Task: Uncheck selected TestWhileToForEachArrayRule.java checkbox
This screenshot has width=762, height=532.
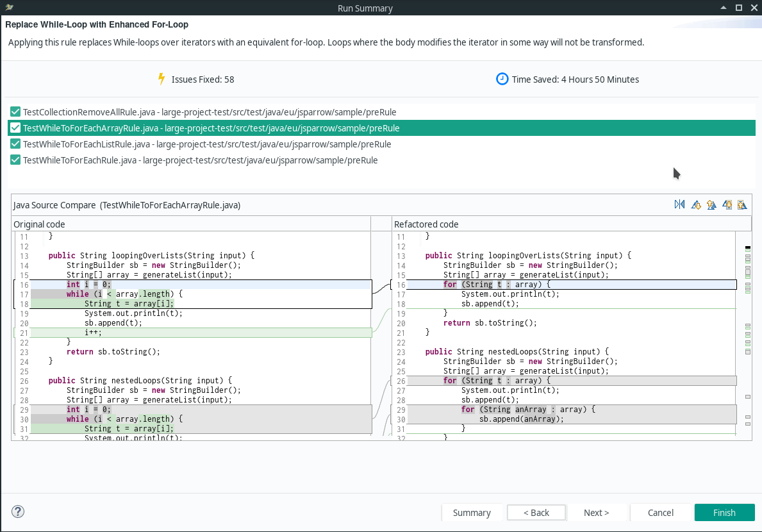Action: coord(15,128)
